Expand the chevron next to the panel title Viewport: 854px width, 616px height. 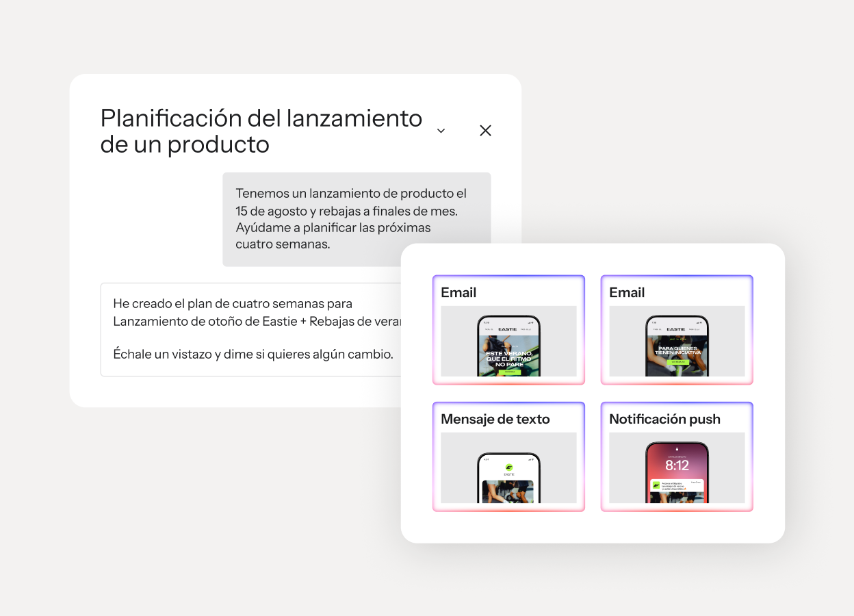coord(441,131)
